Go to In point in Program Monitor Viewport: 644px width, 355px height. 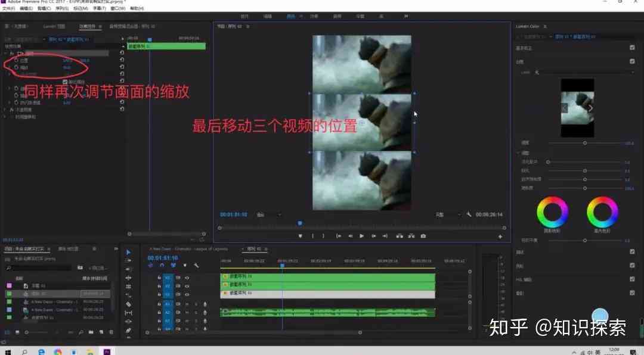[339, 236]
